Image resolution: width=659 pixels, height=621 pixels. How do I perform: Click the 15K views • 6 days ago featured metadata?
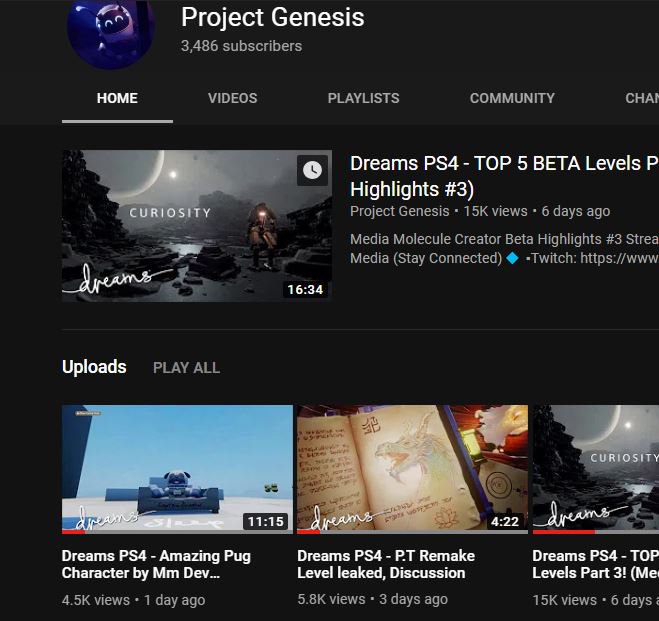click(537, 211)
